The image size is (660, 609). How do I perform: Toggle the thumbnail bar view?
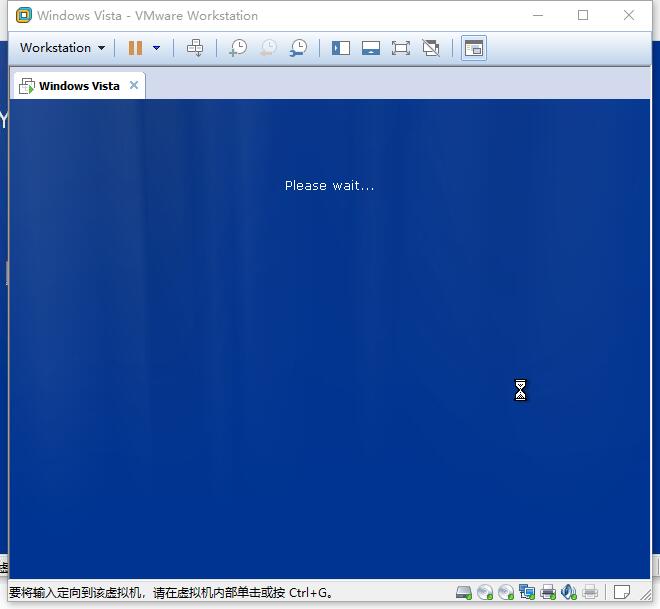[371, 48]
